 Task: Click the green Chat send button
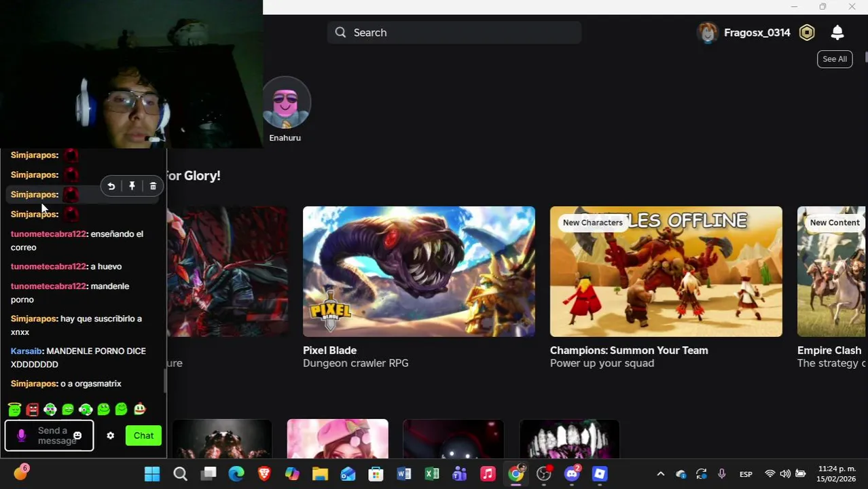pos(143,436)
